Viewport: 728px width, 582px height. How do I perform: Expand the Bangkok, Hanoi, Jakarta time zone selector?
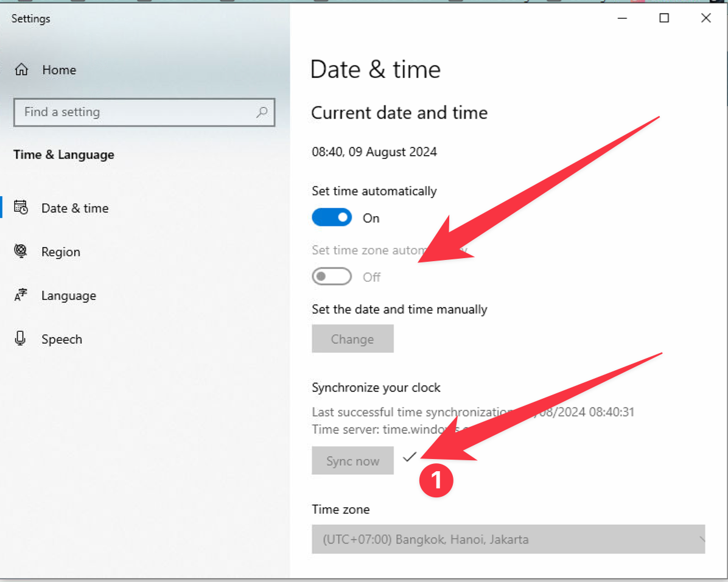[x=508, y=539]
